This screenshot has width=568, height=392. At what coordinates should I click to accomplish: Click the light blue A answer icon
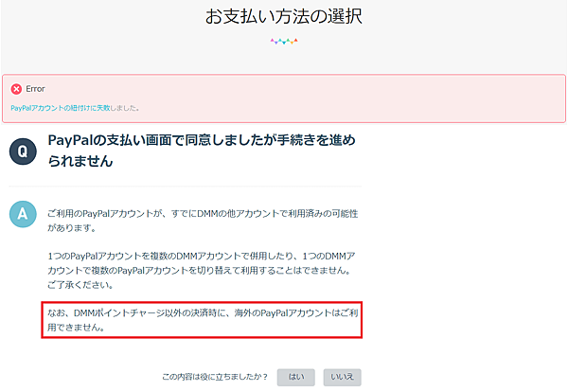click(x=23, y=214)
